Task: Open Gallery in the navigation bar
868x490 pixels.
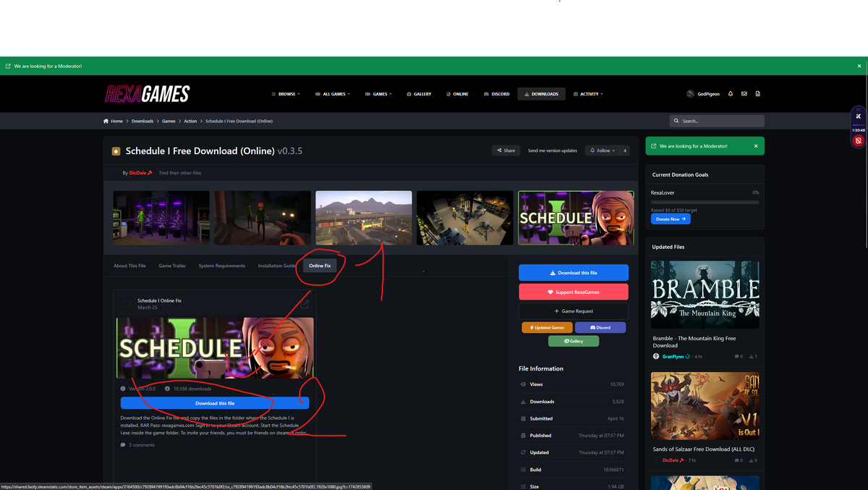Action: pyautogui.click(x=419, y=94)
